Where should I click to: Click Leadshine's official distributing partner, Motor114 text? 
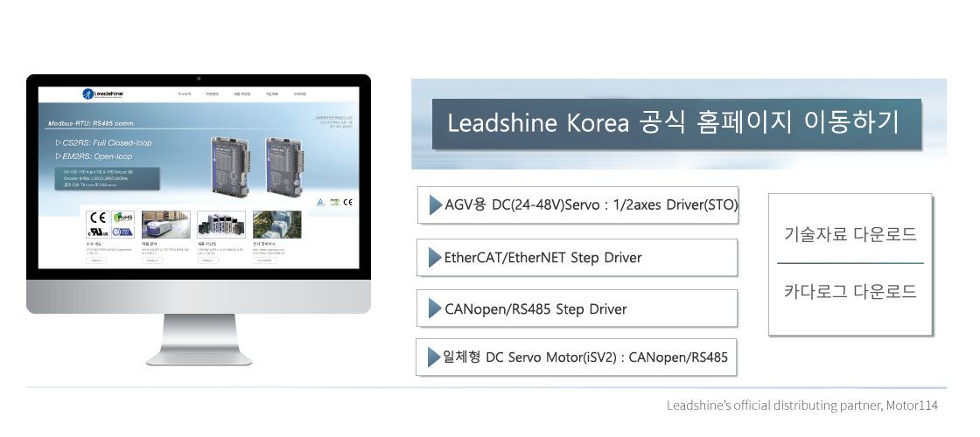click(x=801, y=406)
